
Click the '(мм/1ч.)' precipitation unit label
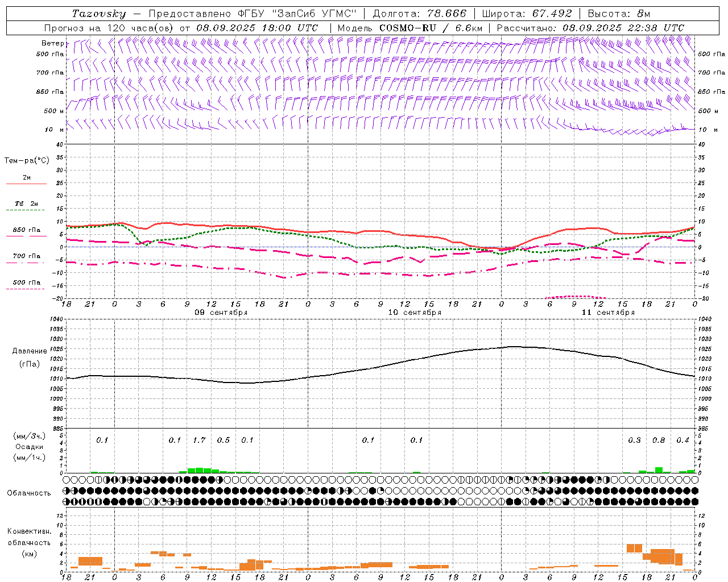[29, 458]
